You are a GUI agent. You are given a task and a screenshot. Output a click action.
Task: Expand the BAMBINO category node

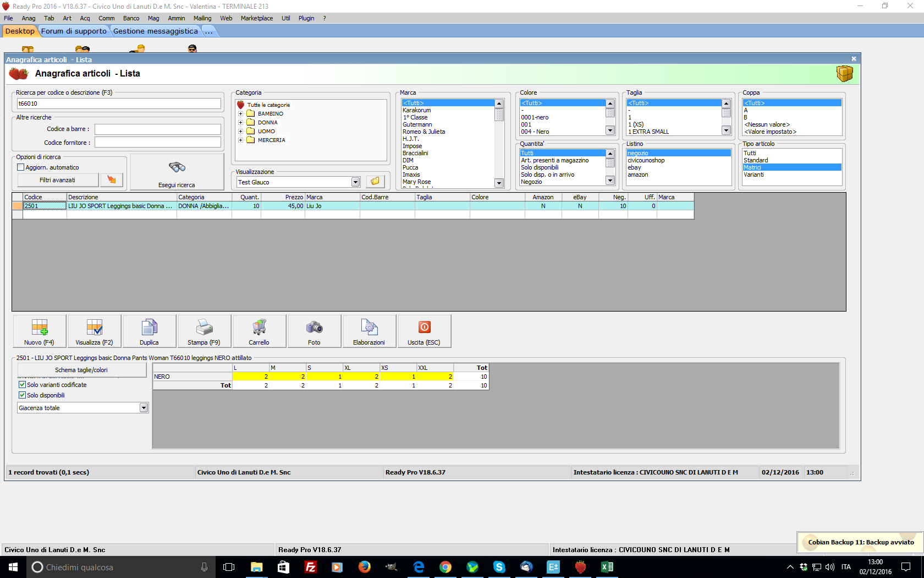(x=240, y=114)
